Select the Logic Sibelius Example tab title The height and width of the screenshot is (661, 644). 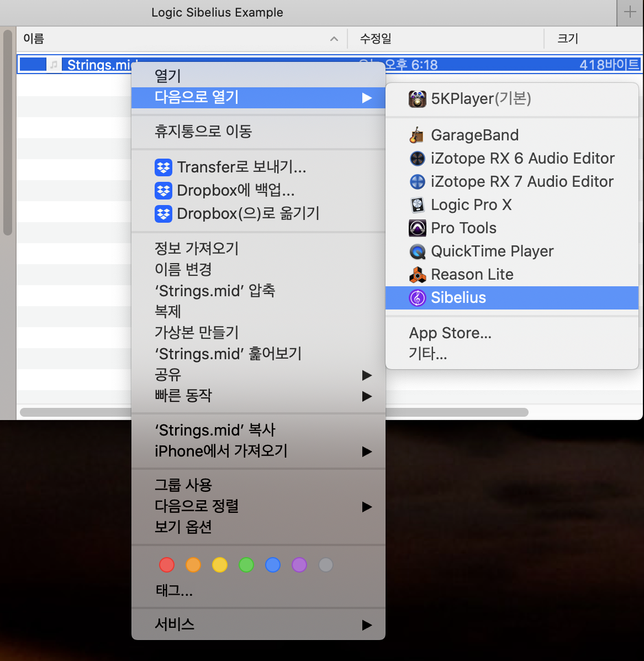click(x=217, y=12)
